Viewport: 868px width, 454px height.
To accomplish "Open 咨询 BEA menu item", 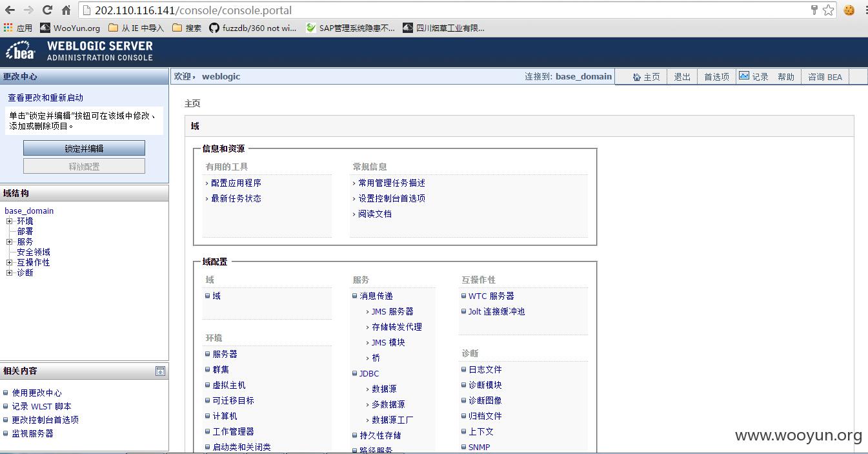I will 825,77.
